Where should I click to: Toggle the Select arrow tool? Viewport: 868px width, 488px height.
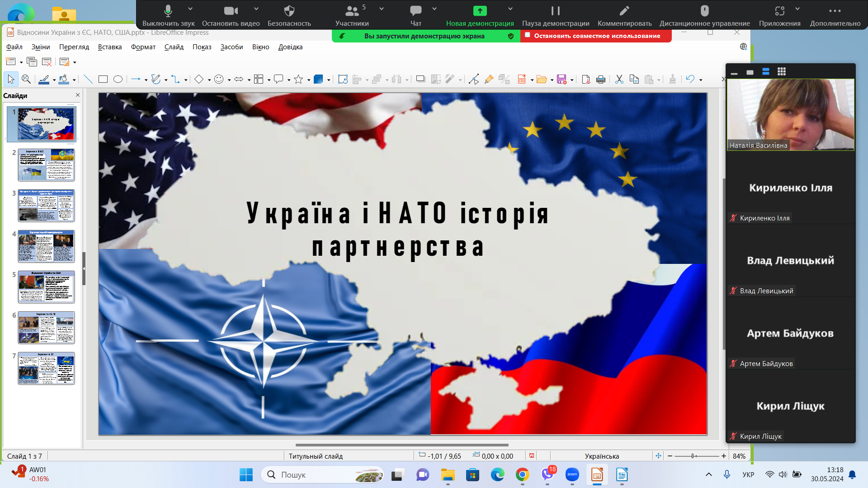click(x=11, y=80)
